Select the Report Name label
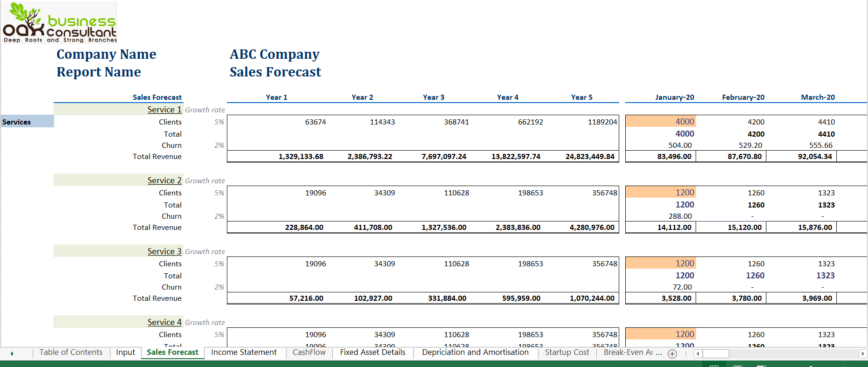 point(99,72)
